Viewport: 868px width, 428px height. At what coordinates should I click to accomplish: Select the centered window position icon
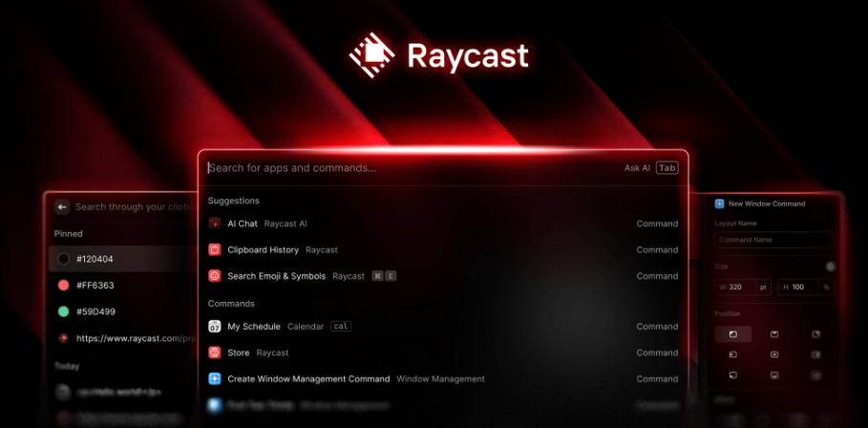(774, 354)
